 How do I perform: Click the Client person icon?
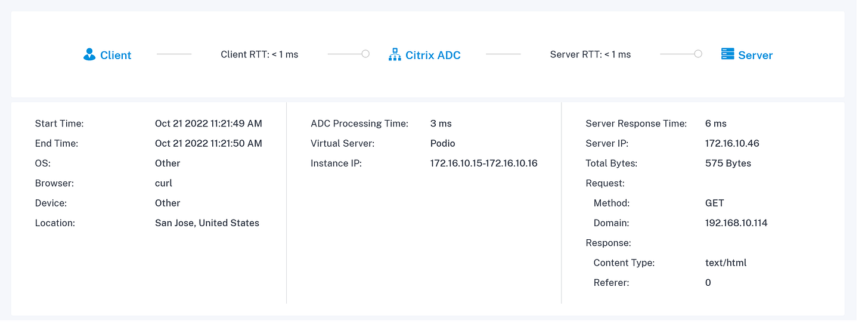coord(89,55)
